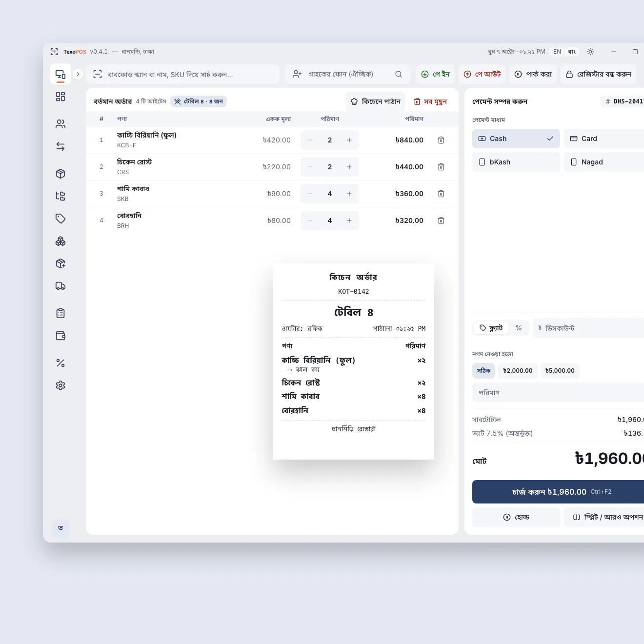Open the categories tree icon in sidebar

point(60,196)
